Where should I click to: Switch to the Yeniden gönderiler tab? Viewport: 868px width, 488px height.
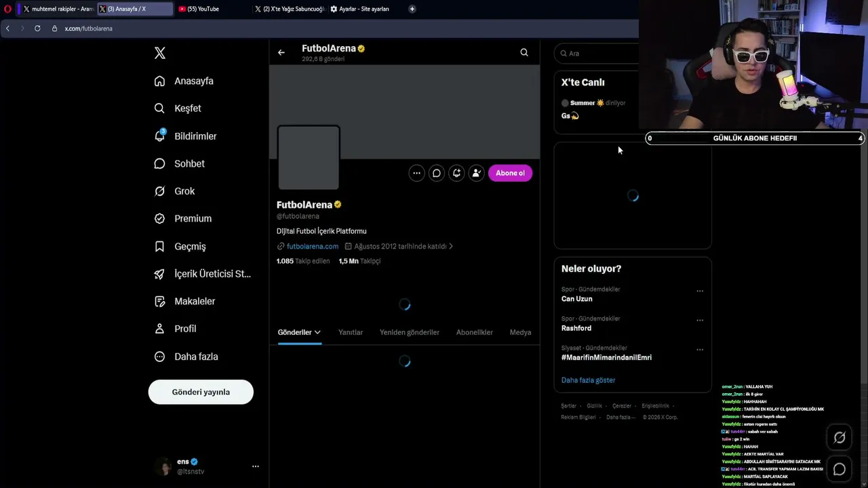(x=410, y=332)
